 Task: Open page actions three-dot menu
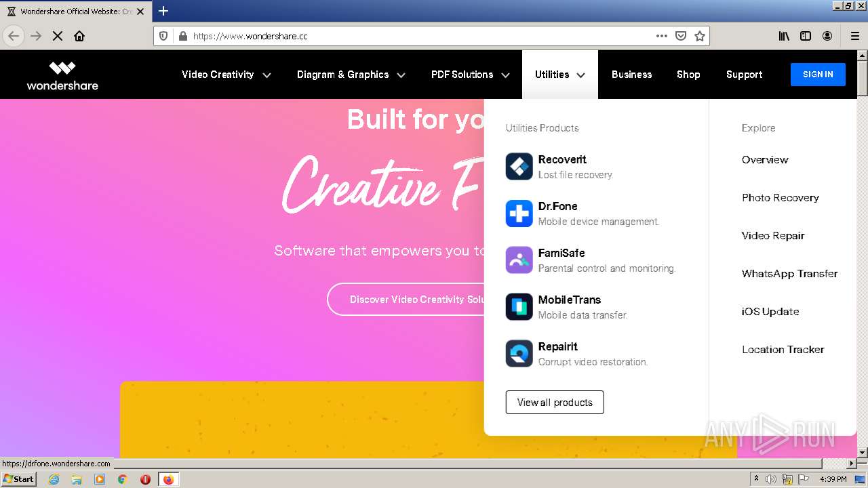(662, 36)
